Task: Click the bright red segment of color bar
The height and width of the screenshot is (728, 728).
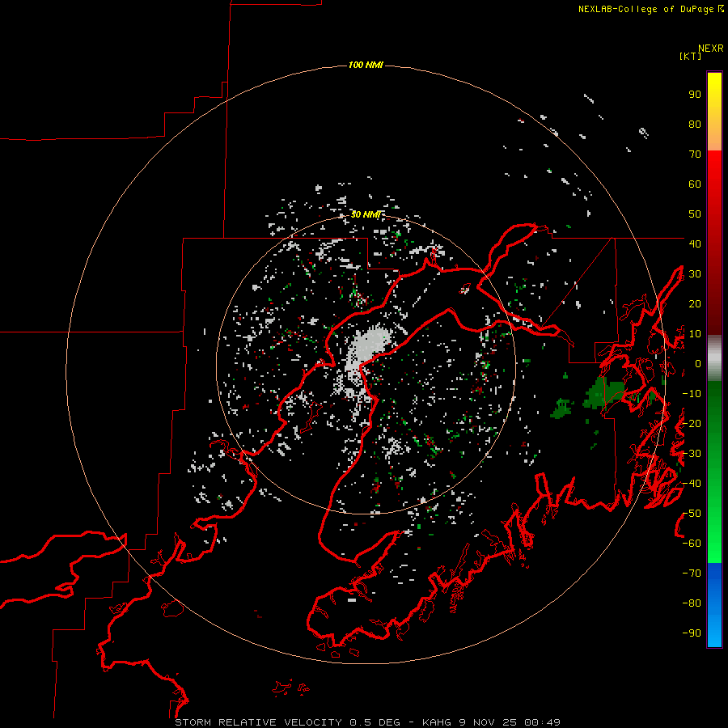Action: point(714,176)
